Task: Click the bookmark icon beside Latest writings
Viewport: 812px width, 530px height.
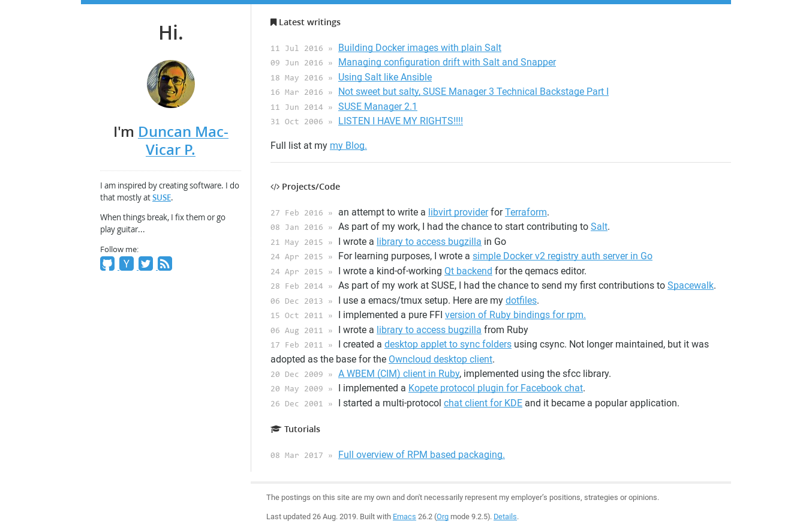Action: tap(273, 22)
